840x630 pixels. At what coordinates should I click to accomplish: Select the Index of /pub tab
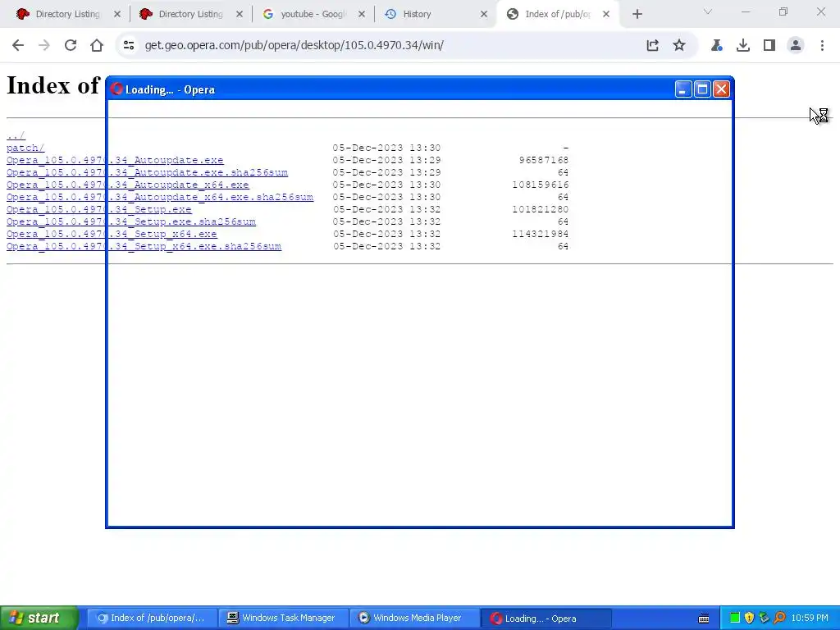click(557, 15)
